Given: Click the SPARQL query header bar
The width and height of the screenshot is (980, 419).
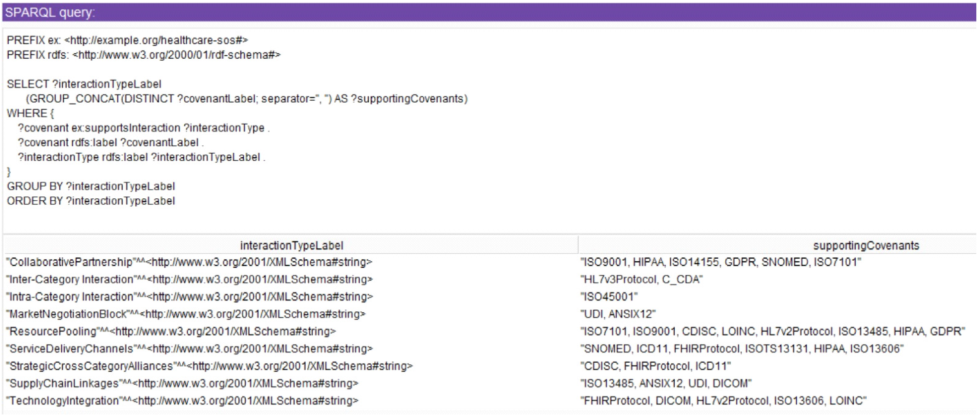Looking at the screenshot, I should (489, 12).
